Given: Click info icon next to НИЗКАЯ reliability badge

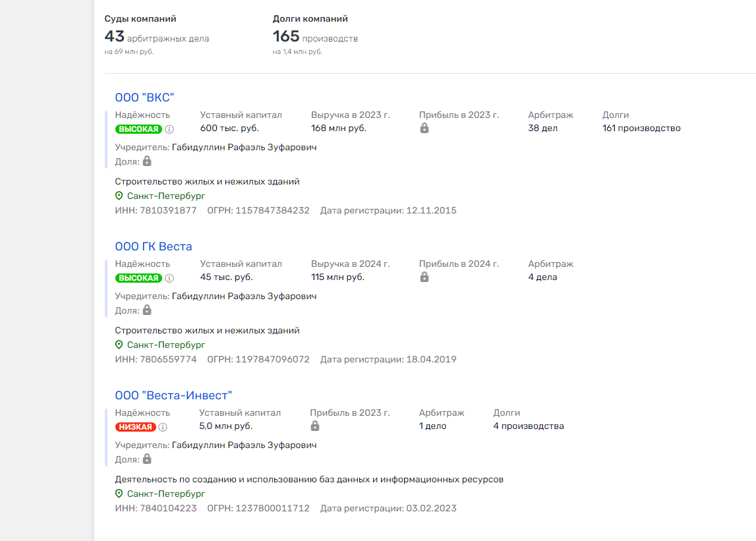Looking at the screenshot, I should 163,427.
